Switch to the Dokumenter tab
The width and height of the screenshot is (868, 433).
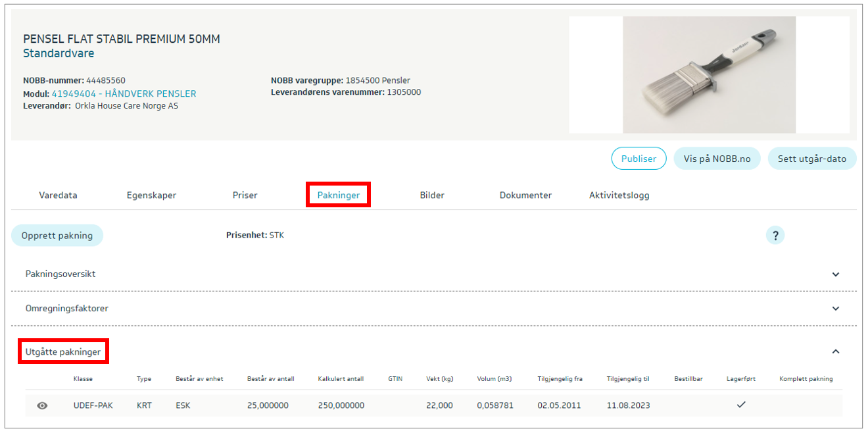525,195
